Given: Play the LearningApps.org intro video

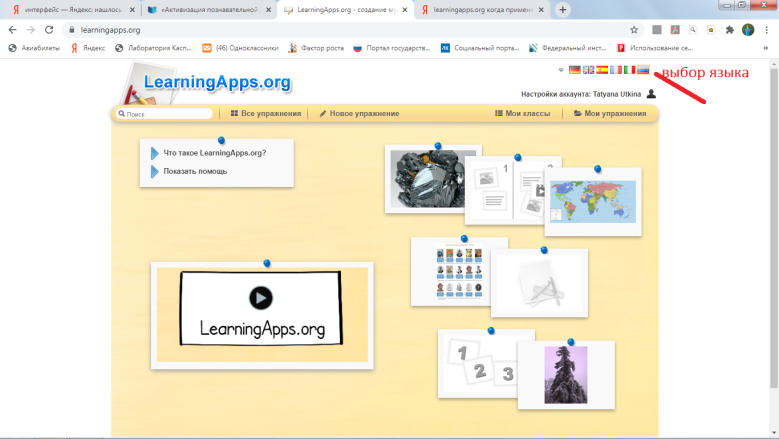Looking at the screenshot, I should 261,298.
